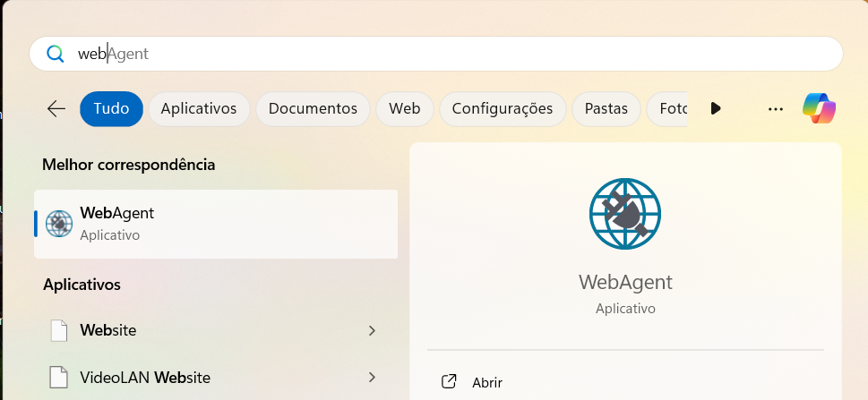Open the three-dot options menu

(776, 109)
